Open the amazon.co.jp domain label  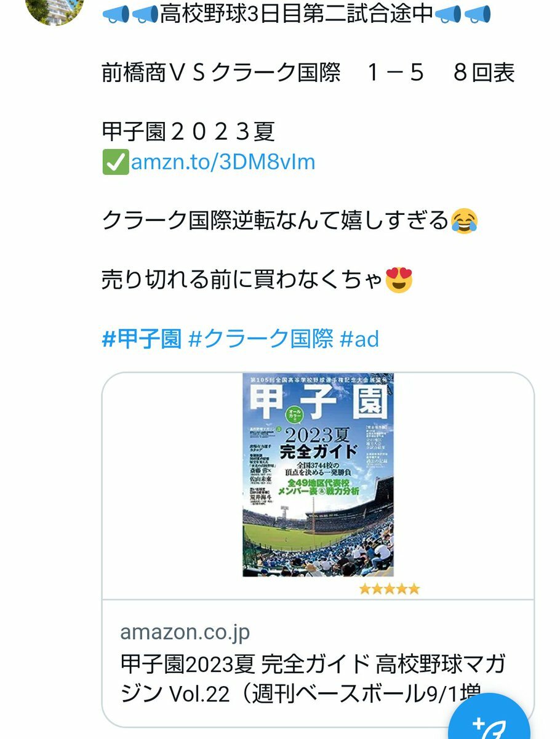point(185,632)
